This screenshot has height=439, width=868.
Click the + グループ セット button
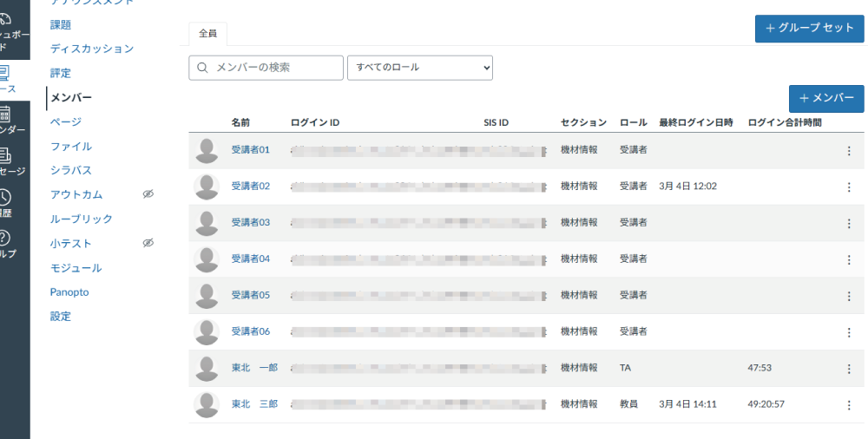click(x=809, y=29)
